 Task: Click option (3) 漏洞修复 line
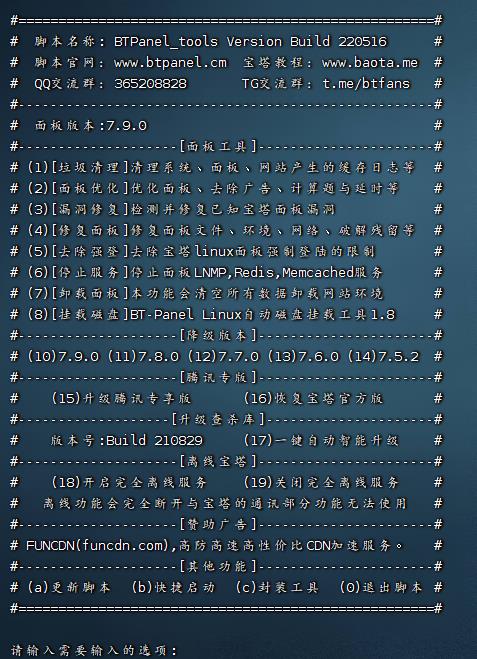(x=182, y=210)
